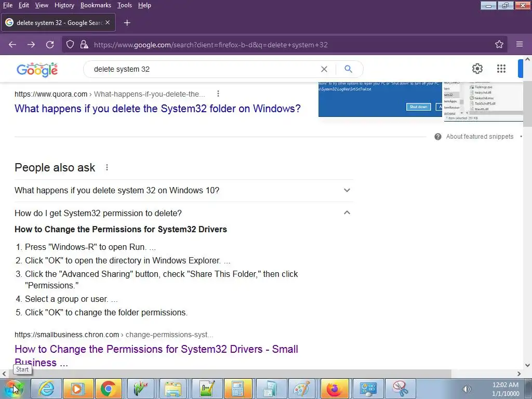Image resolution: width=532 pixels, height=399 pixels.
Task: Open a new tab with plus button
Action: [127, 23]
